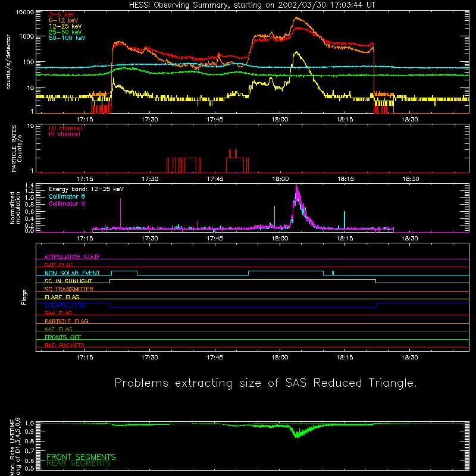Image resolution: width=476 pixels, height=476 pixels.
Task: Click the FRONTS OFF flag label
Action: point(63,337)
